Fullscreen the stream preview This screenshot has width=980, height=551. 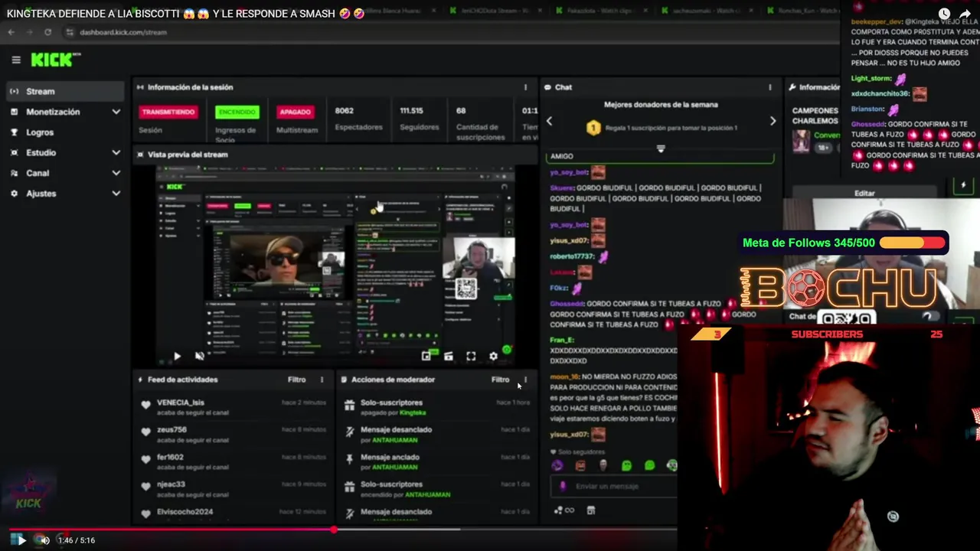point(471,356)
